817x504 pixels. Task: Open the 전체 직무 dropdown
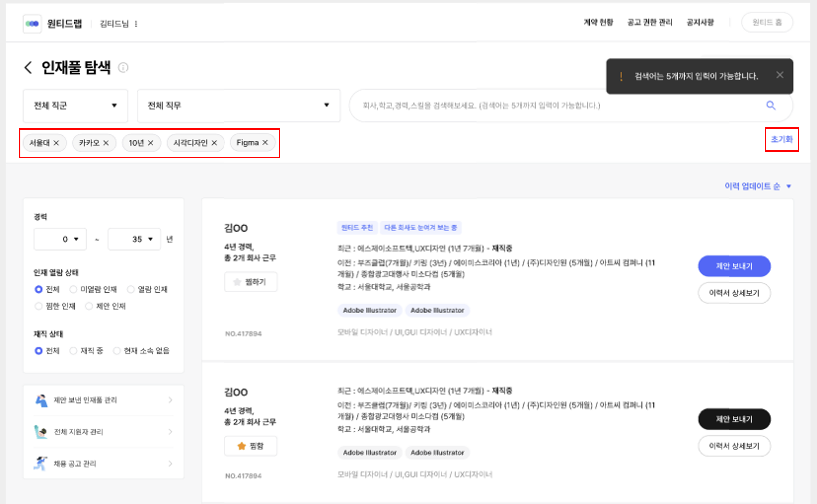(x=238, y=106)
